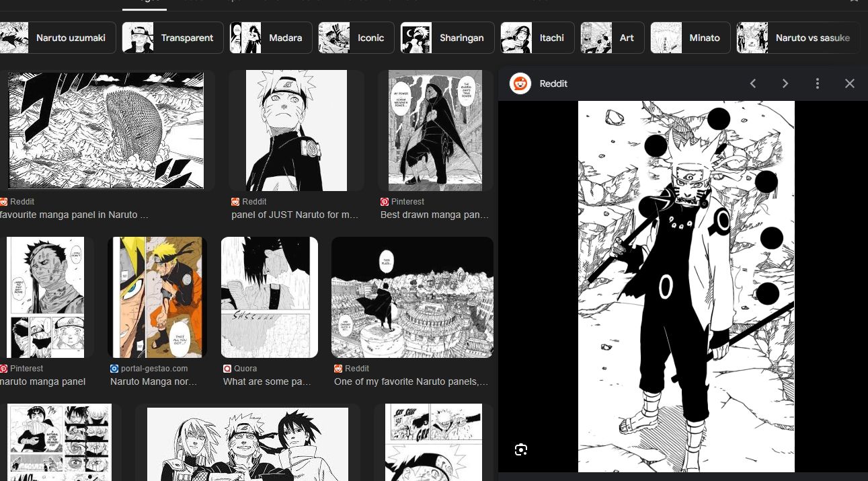Choose the Sharingan filter chip
This screenshot has height=481, width=868.
tap(447, 38)
